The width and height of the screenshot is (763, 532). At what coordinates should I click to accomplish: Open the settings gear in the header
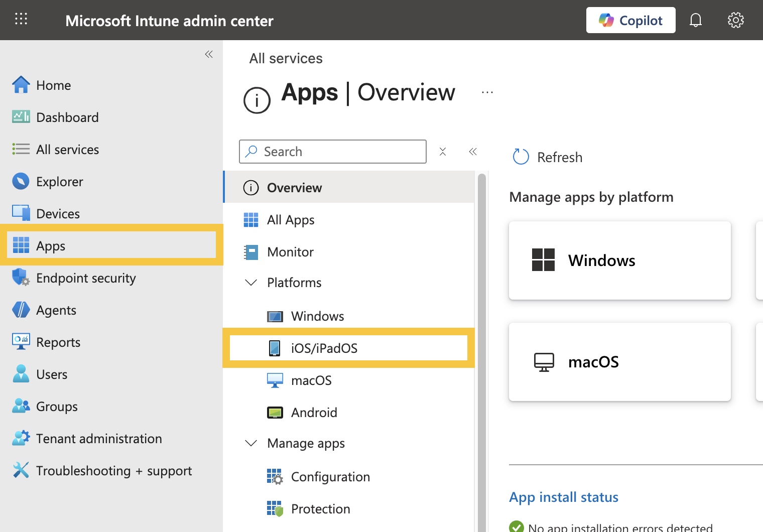click(x=735, y=20)
